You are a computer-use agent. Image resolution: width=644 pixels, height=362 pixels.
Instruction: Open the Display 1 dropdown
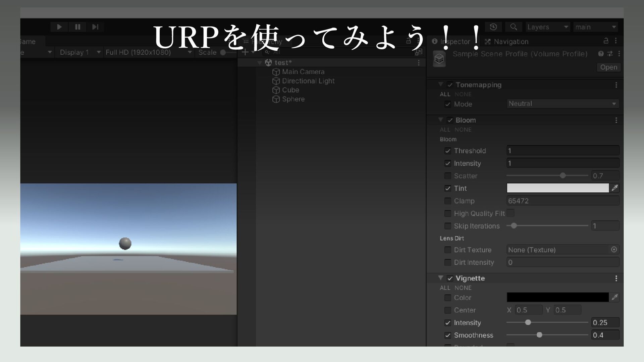(x=80, y=52)
